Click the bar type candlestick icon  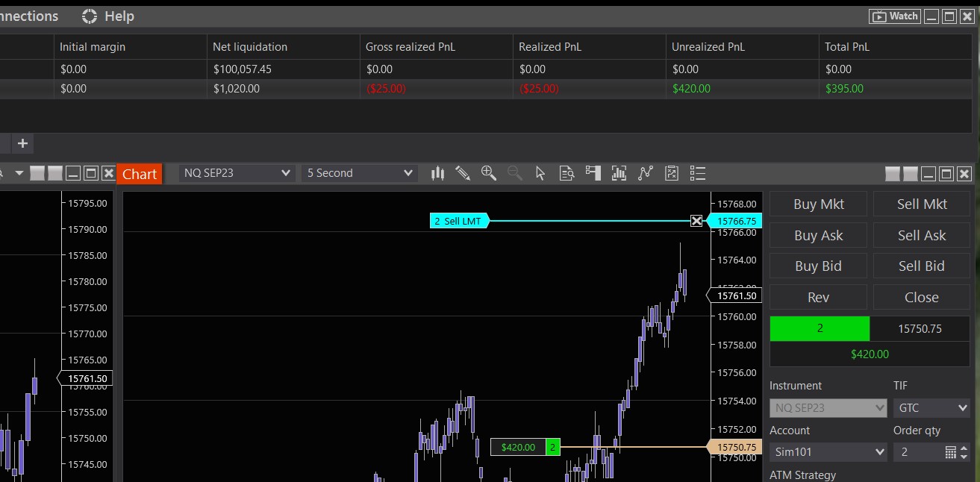[437, 173]
